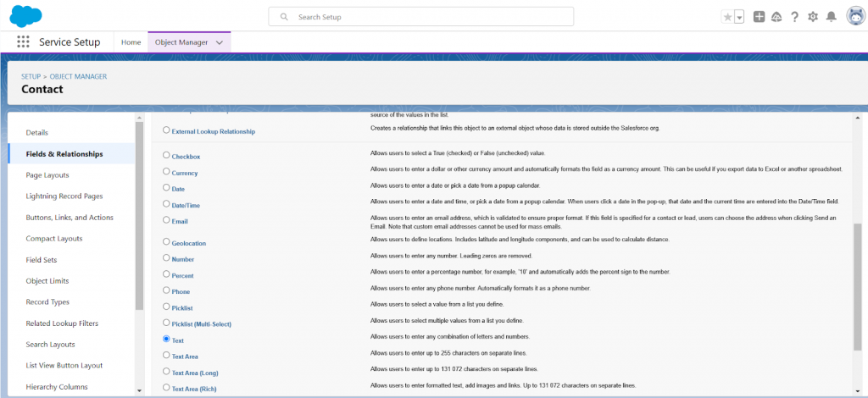Add page to favorites with star icon

726,17
